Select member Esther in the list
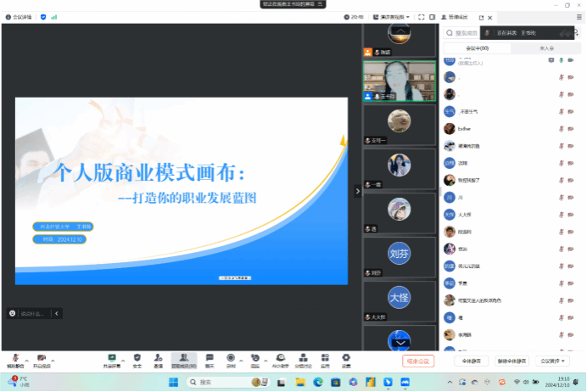587x392 pixels. [512, 129]
